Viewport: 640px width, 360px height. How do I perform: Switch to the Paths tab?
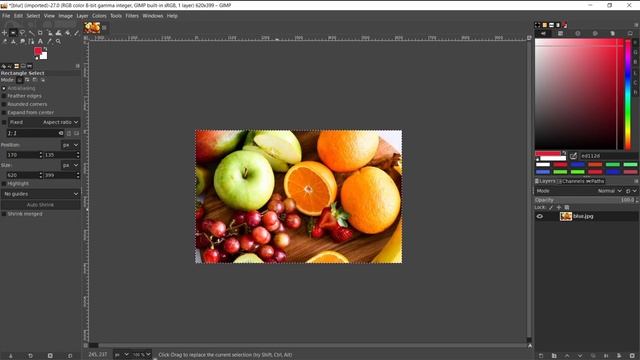[x=595, y=181]
